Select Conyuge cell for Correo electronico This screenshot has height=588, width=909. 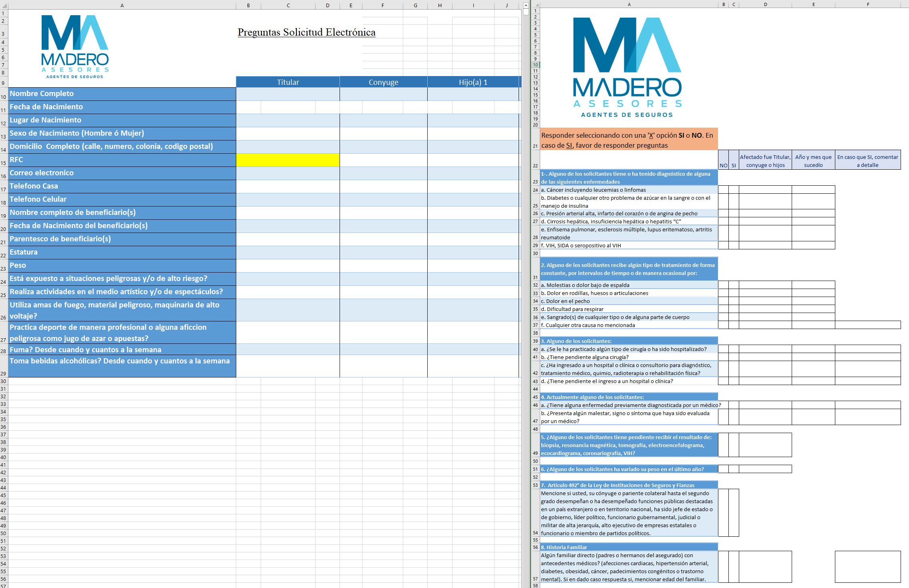click(x=384, y=173)
